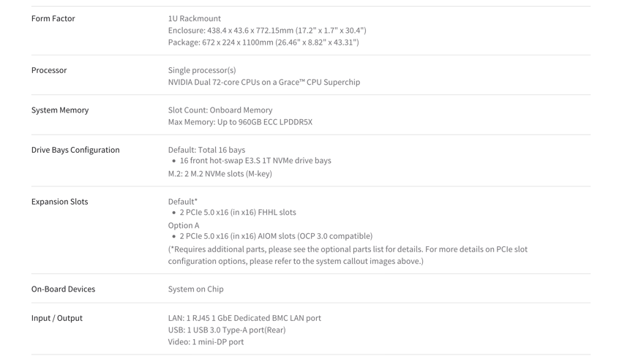Click the optional parts list footnote

pos(348,256)
